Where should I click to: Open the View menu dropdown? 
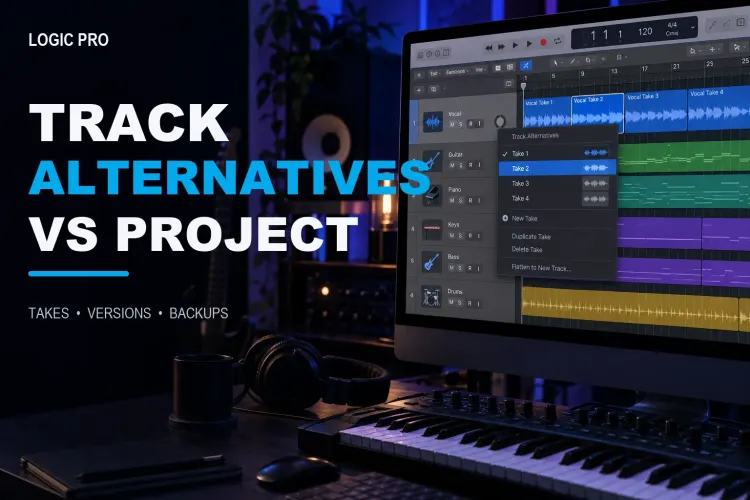[481, 70]
